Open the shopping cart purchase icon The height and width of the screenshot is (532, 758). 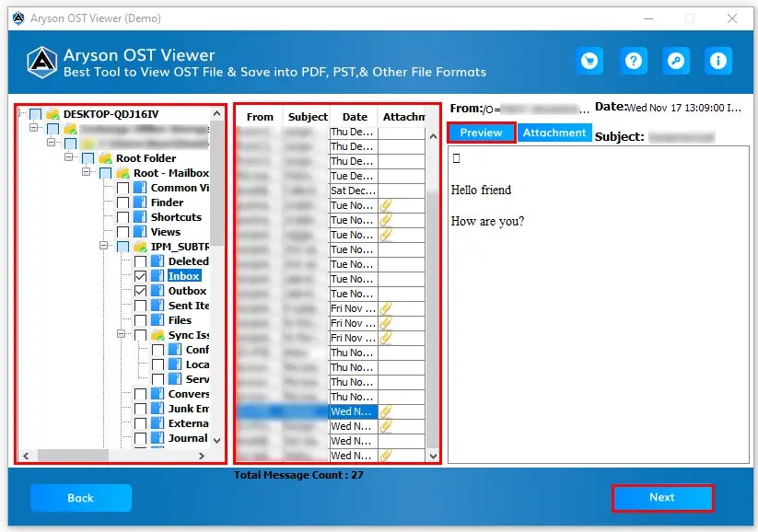pyautogui.click(x=589, y=61)
